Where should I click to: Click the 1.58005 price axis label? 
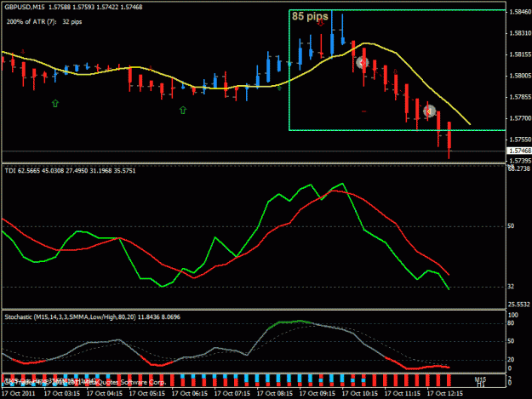click(x=520, y=76)
